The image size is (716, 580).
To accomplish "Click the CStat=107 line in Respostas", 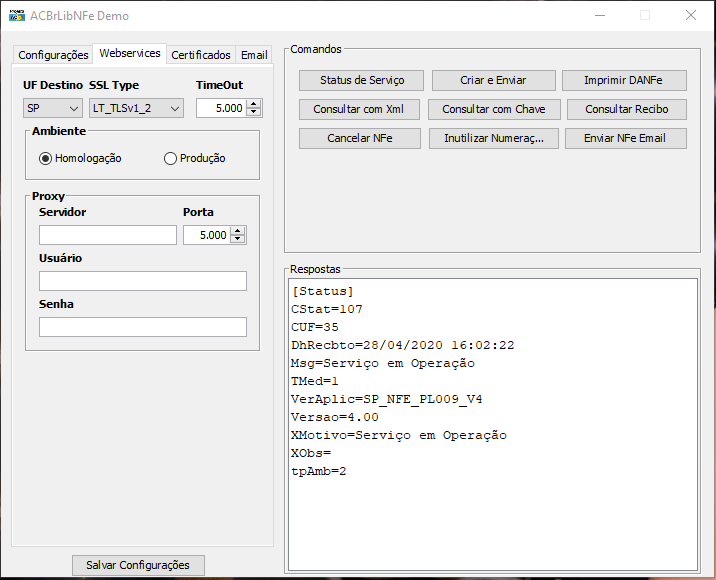I will pos(327,309).
